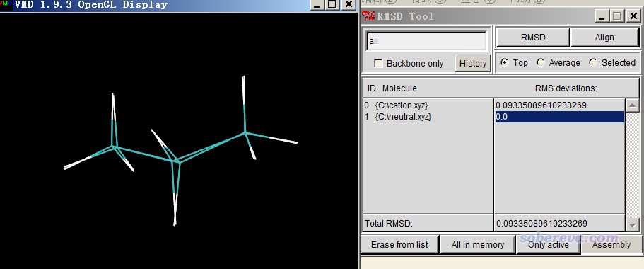Select the neutral.xyz molecule entry
The image size is (644, 269).
pyautogui.click(x=398, y=117)
